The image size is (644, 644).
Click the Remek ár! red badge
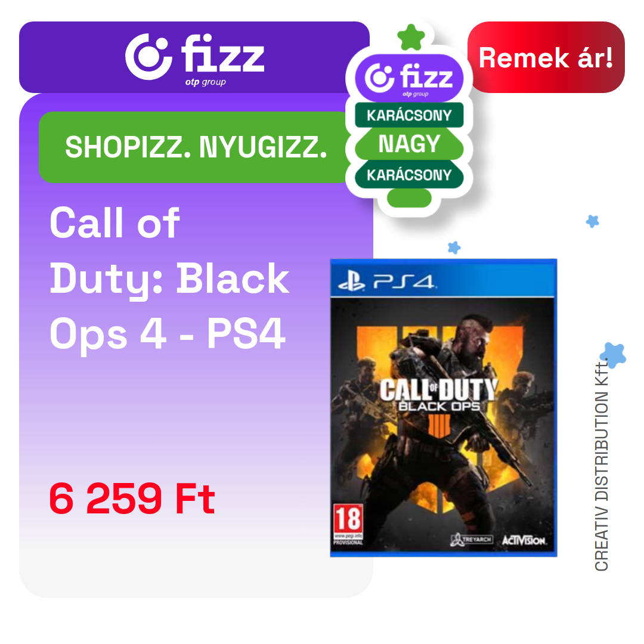coord(546,57)
